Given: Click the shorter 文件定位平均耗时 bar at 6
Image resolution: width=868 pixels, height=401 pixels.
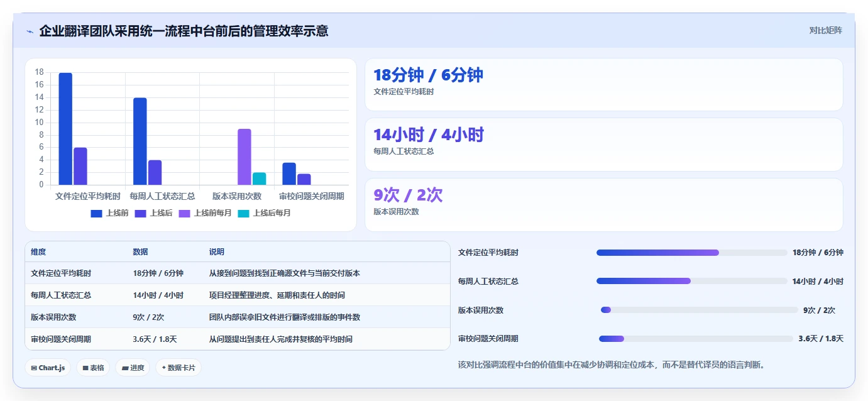Looking at the screenshot, I should click(80, 167).
